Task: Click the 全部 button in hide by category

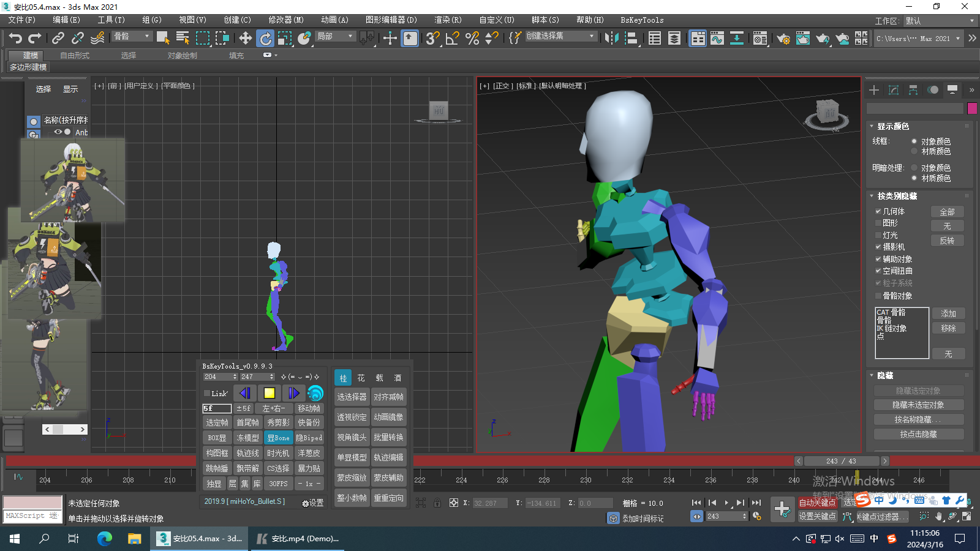Action: tap(947, 212)
